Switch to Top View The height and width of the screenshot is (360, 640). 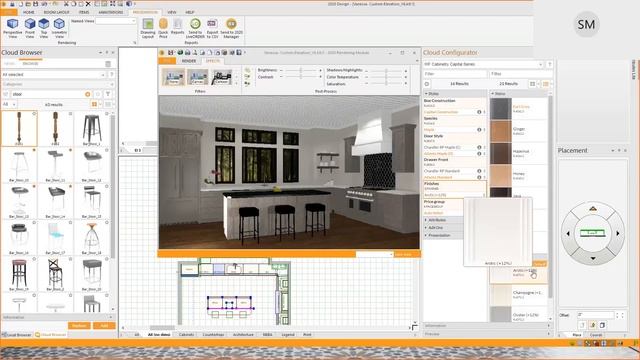tap(44, 28)
